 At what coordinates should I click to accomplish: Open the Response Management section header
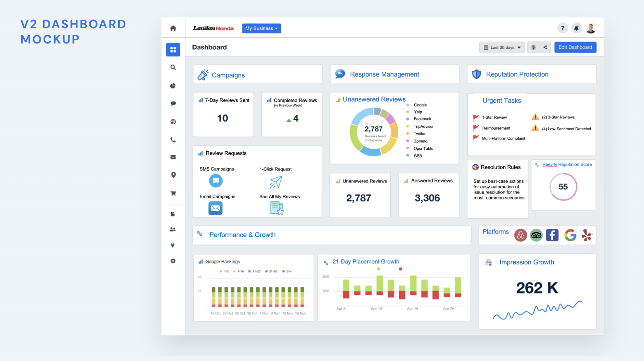click(384, 74)
